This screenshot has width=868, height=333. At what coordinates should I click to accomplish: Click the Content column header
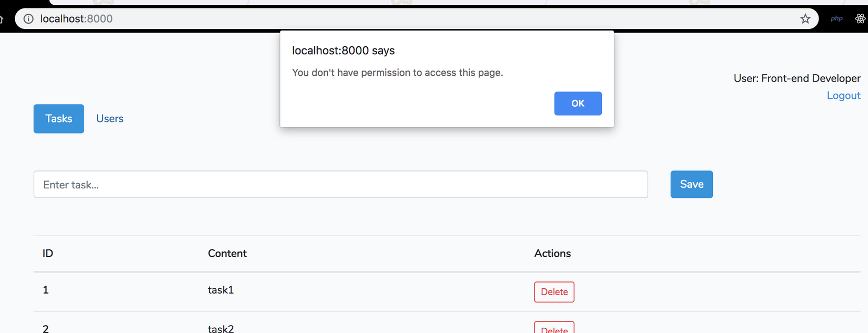[227, 254]
